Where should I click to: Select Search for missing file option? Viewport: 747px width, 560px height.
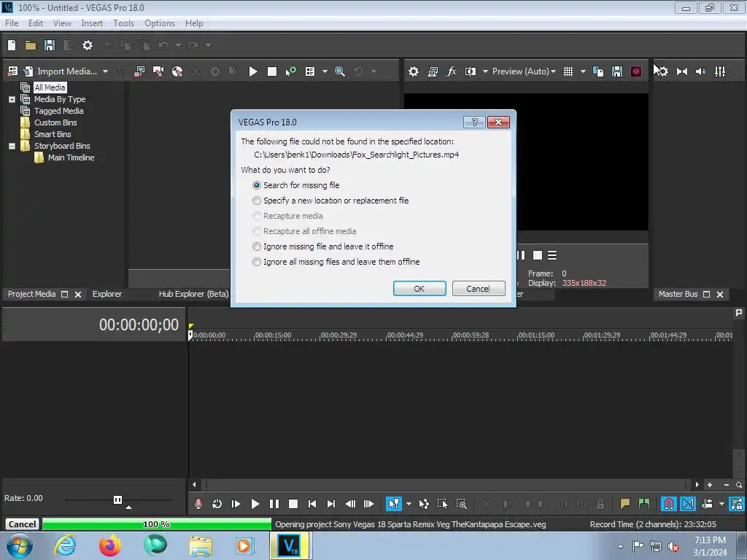(x=296, y=185)
